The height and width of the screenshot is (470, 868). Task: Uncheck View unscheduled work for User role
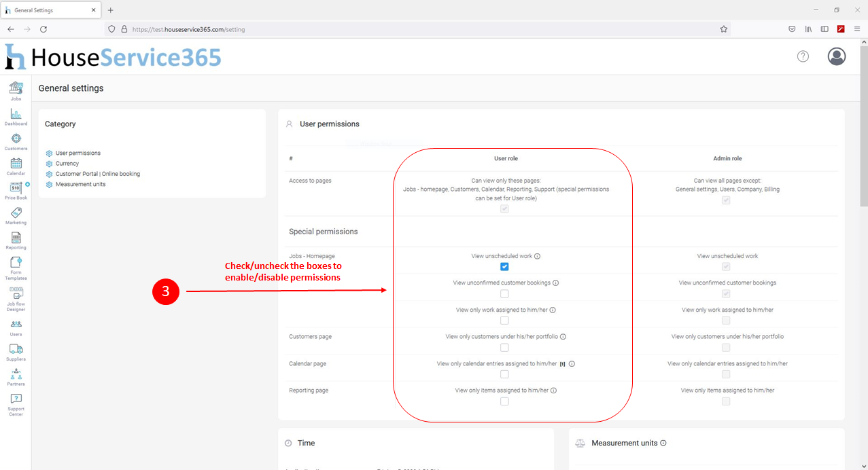pyautogui.click(x=504, y=267)
